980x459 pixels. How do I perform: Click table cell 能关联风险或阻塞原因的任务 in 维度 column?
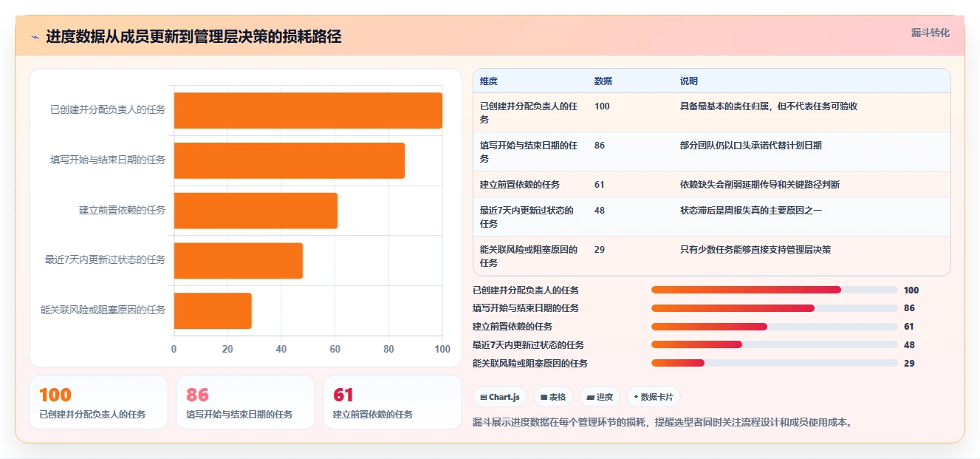530,256
